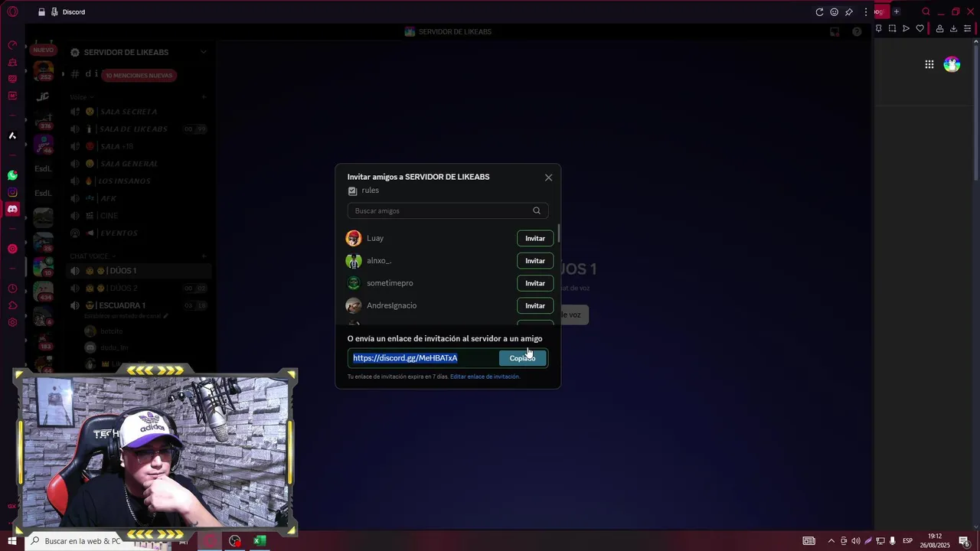Show hidden system tray icons

point(831,541)
